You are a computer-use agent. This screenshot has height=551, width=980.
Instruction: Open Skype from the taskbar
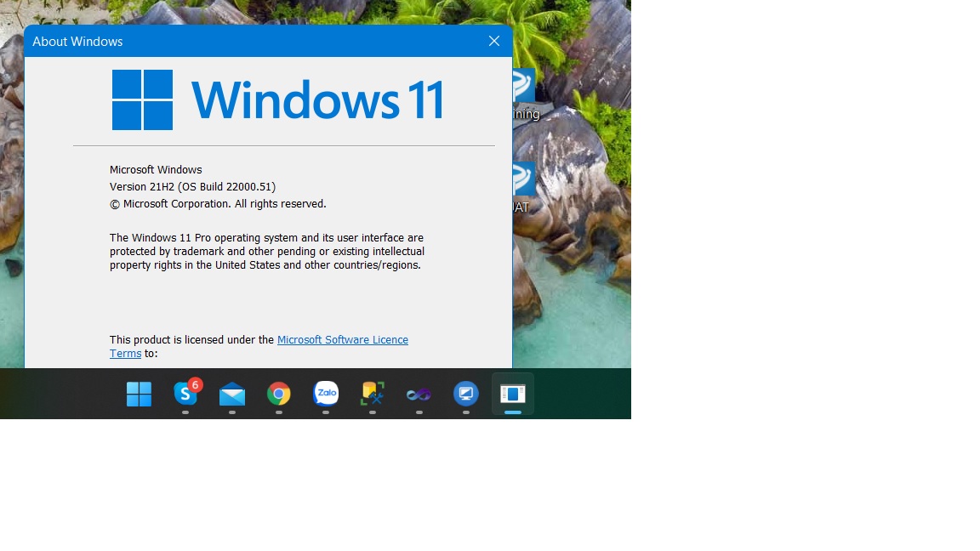(x=186, y=394)
